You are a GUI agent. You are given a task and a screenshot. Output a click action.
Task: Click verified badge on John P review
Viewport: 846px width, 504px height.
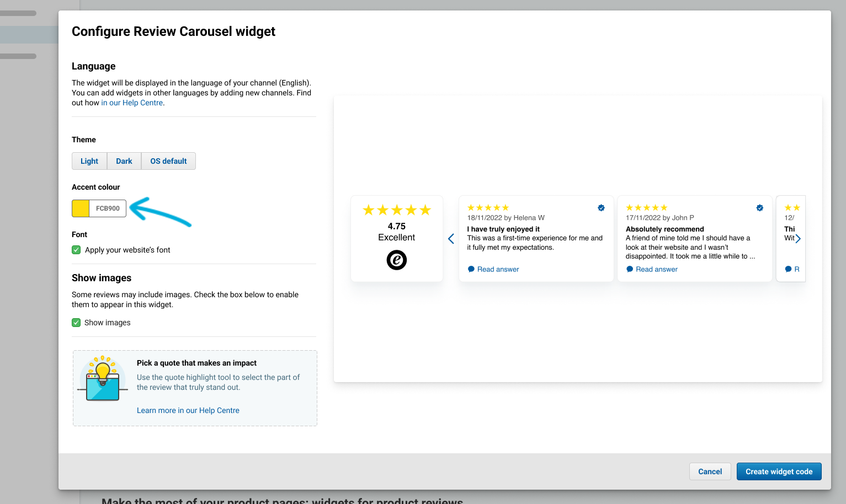click(759, 208)
